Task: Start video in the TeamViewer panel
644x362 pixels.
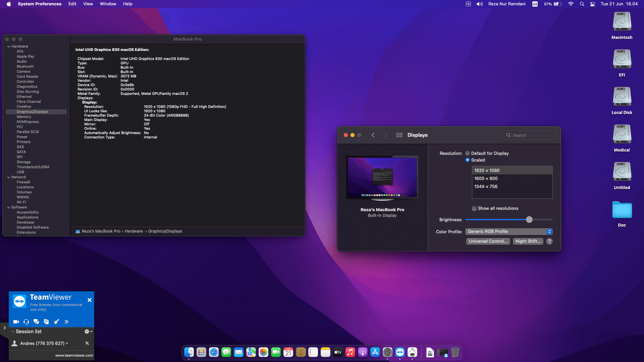Action: coord(16,322)
